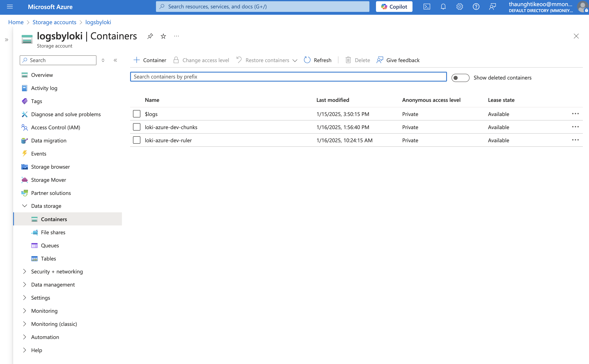Select the loki-azure-dev-ruler checkbox
This screenshot has width=589, height=364.
point(137,140)
